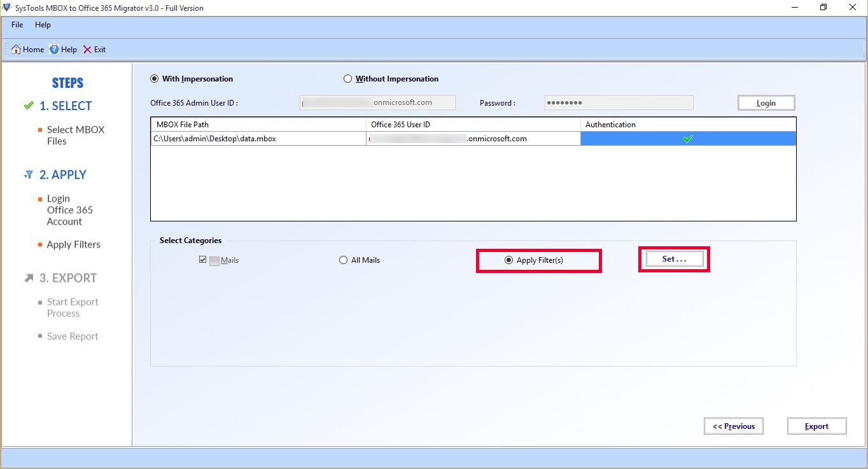
Task: Open the File menu
Action: click(x=17, y=25)
